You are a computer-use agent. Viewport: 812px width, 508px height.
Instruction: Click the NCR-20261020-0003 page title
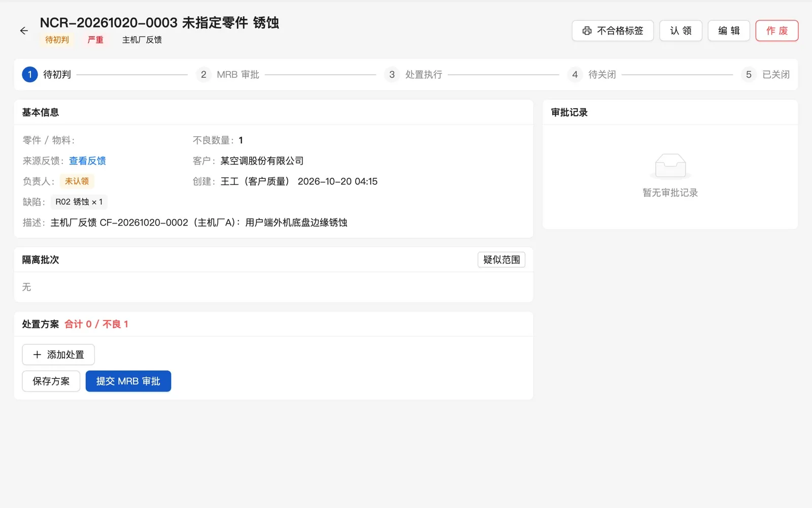pyautogui.click(x=159, y=23)
